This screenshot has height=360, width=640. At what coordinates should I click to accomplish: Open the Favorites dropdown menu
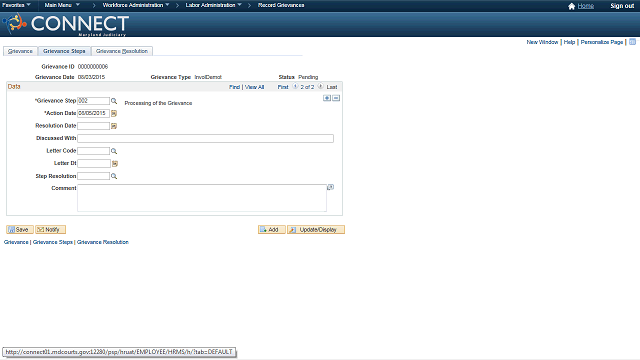point(16,5)
